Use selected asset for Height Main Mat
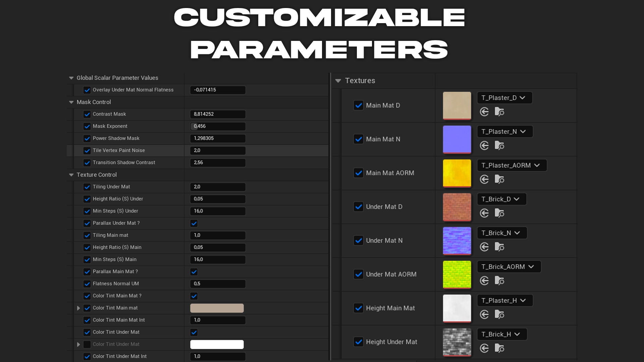 click(484, 314)
